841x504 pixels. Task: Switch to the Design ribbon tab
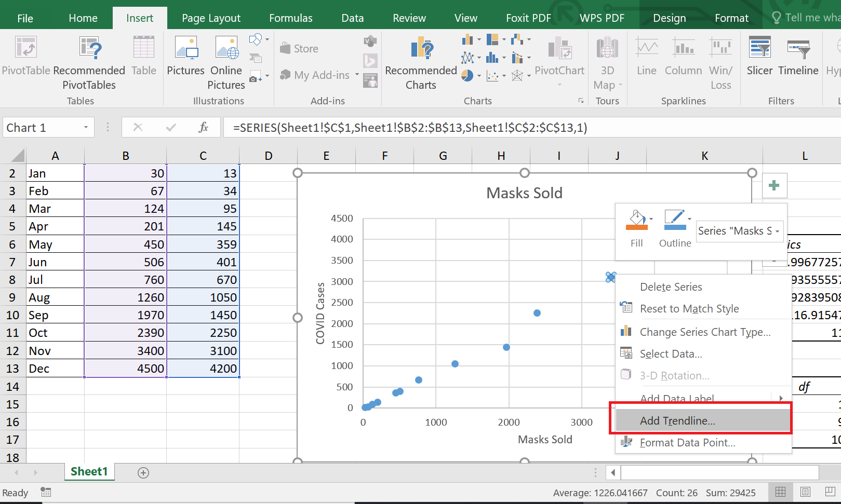click(669, 17)
